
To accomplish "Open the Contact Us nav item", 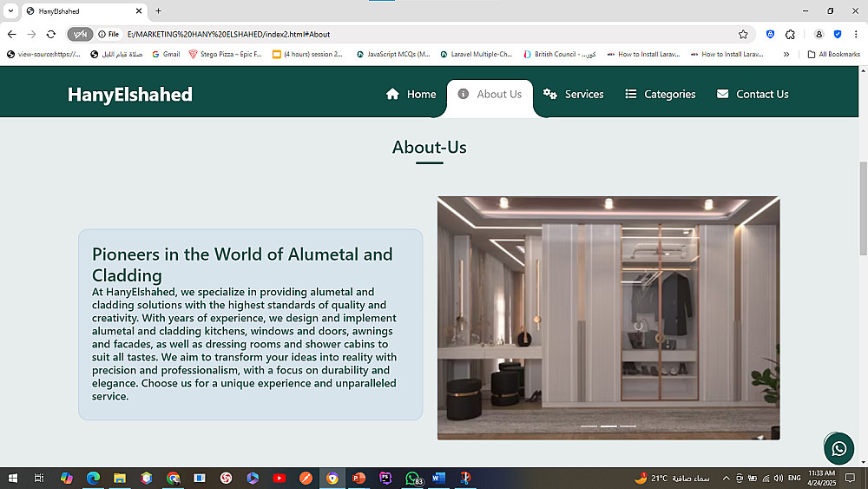I will [x=753, y=94].
